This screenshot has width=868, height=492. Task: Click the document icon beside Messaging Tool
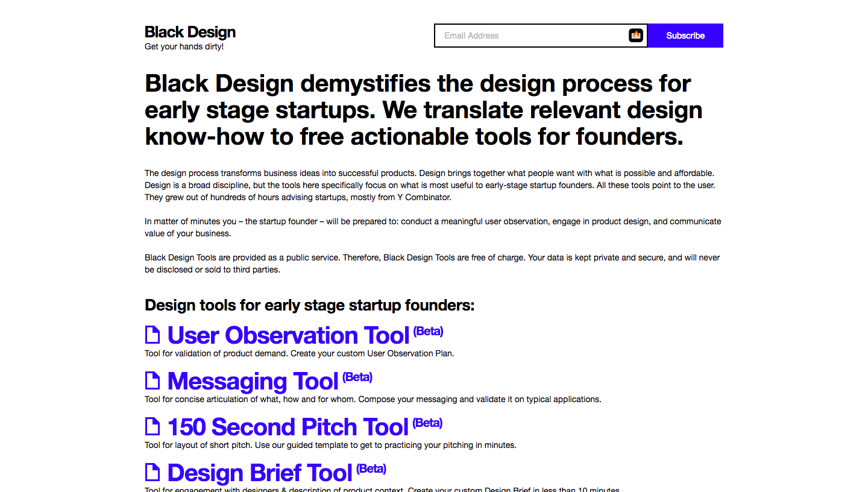pos(152,380)
